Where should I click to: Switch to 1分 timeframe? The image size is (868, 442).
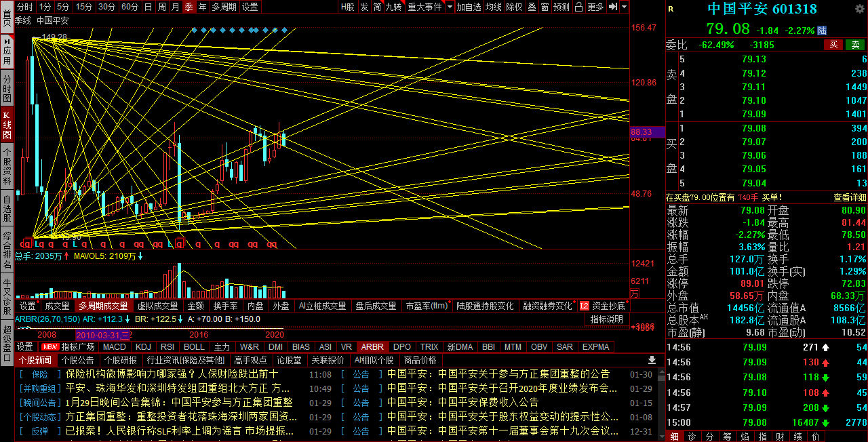tap(45, 7)
